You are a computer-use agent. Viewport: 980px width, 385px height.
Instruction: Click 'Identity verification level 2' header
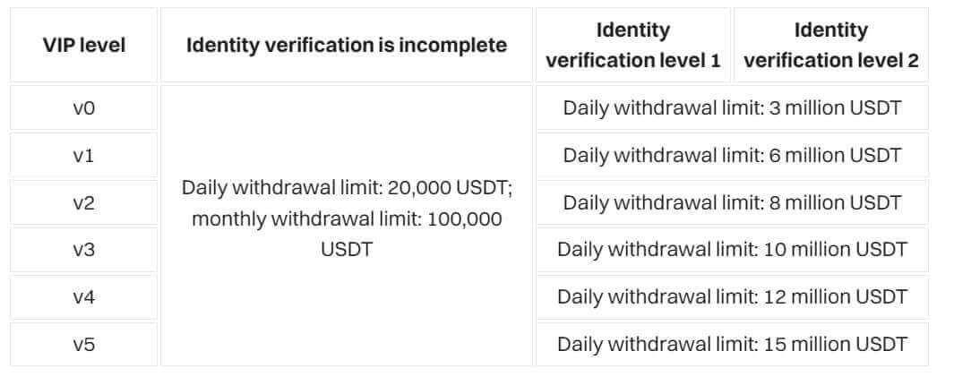(x=830, y=45)
